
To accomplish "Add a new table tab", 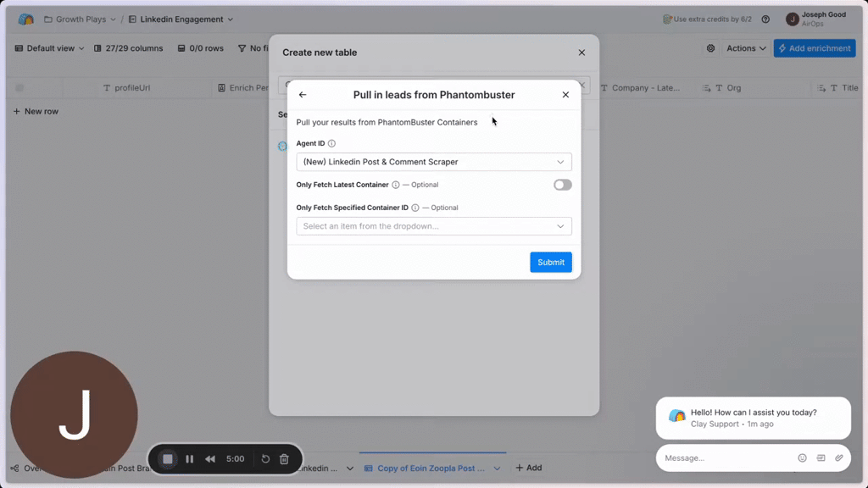I will pos(529,468).
